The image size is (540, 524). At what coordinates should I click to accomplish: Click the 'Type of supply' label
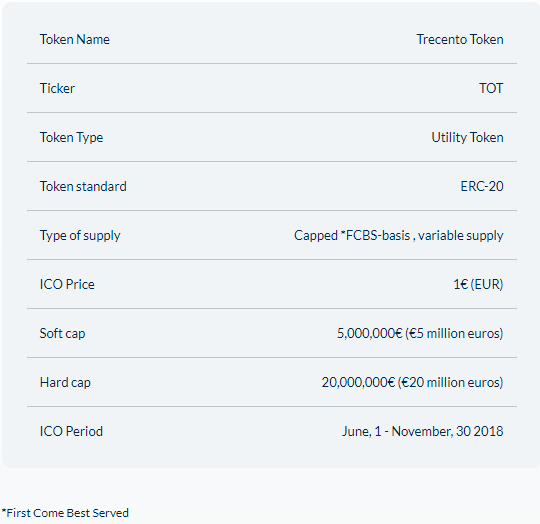point(80,235)
